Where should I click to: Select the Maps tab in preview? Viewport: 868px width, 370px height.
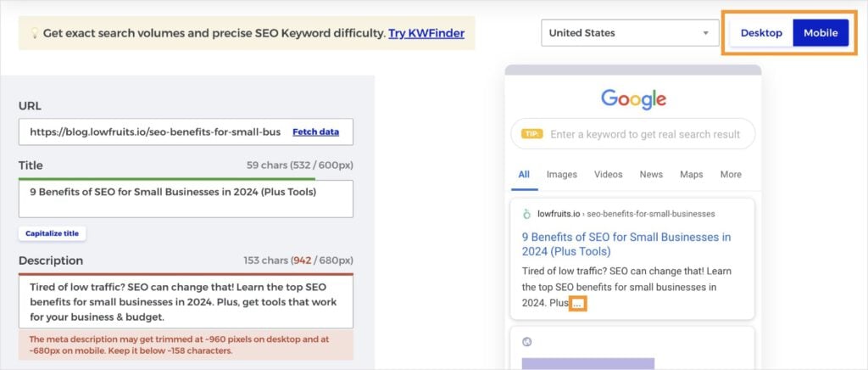click(x=692, y=175)
